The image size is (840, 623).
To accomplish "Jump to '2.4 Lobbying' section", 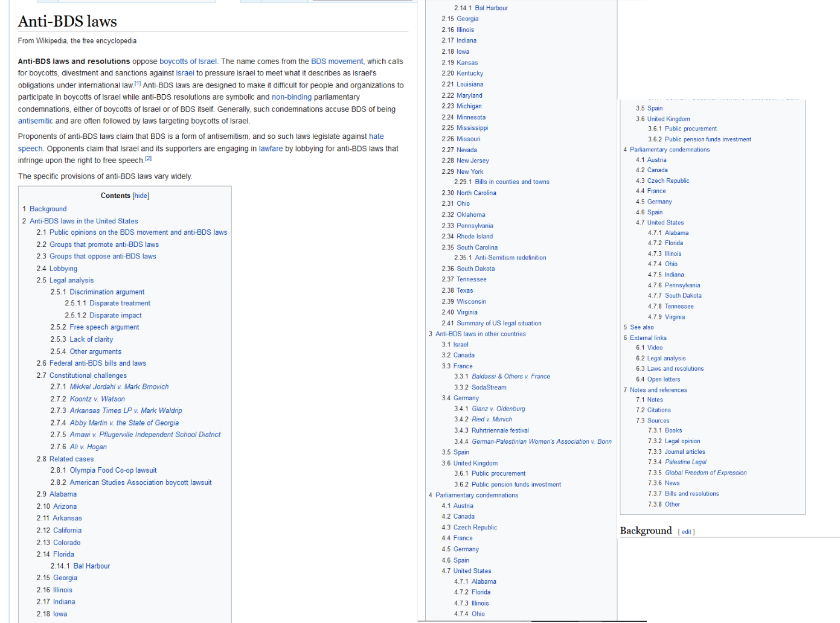I will click(x=57, y=269).
